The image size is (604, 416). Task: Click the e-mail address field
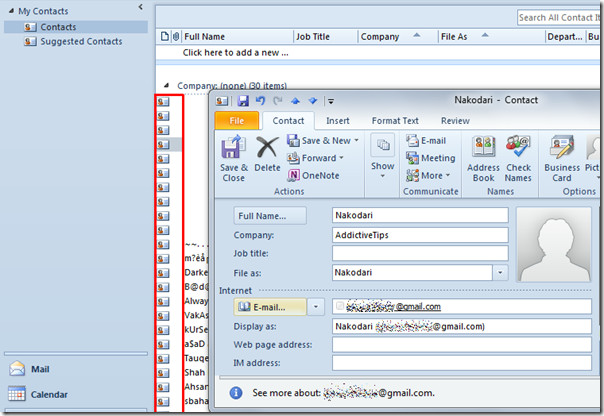pos(461,307)
